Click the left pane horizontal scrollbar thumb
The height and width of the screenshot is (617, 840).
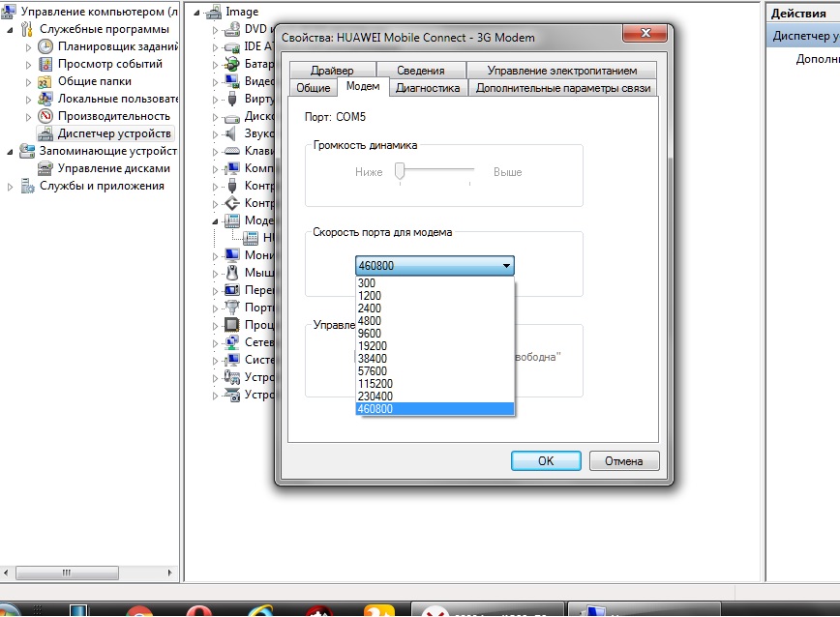click(x=67, y=573)
